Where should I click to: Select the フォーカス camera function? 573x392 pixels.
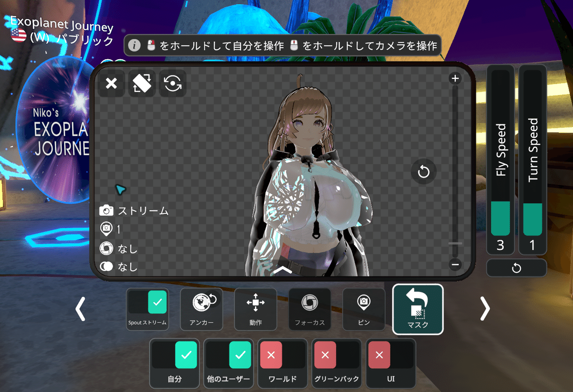tap(310, 309)
